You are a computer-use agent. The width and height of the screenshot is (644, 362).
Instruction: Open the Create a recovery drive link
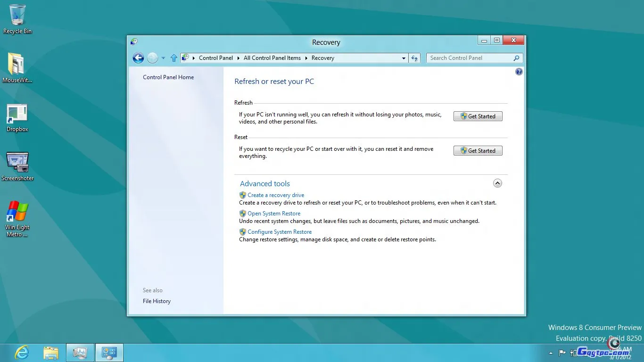pos(276,195)
